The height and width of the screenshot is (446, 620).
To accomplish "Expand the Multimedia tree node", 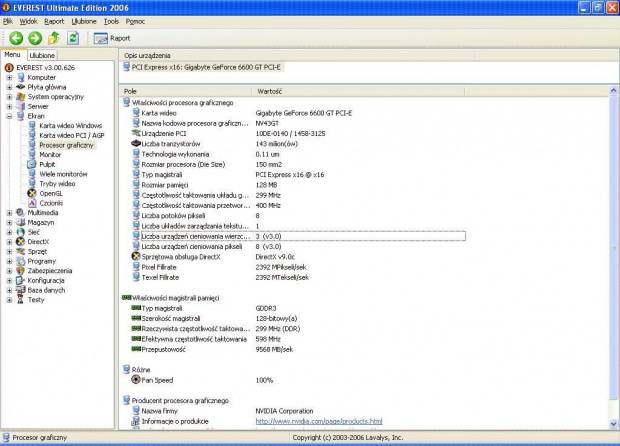I will pos(9,213).
